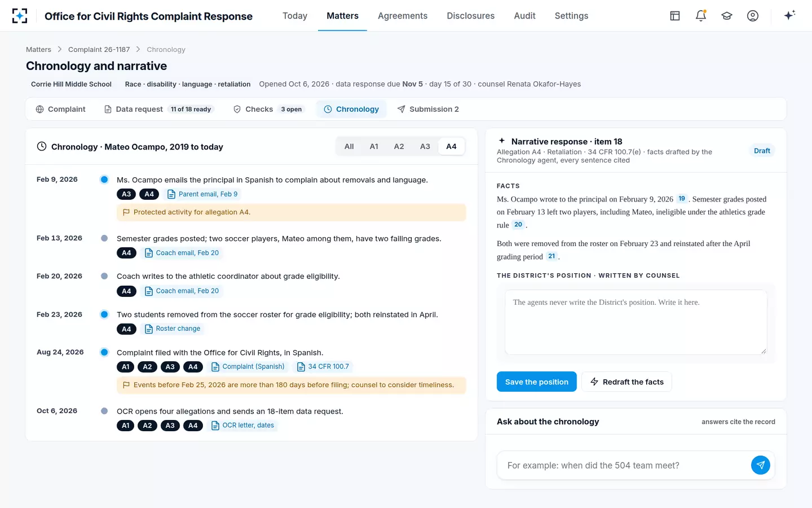Filter chronology to All allegations
812x508 pixels.
click(349, 147)
